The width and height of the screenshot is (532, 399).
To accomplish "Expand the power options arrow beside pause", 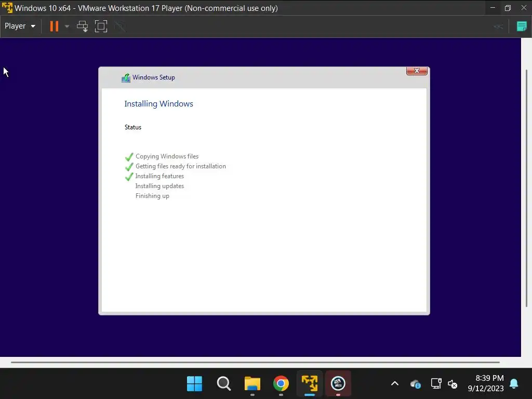I will pos(67,26).
